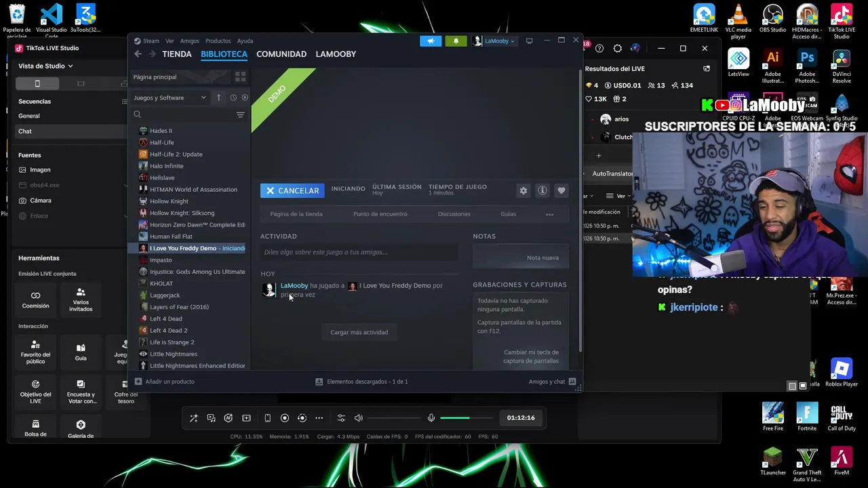Open the Ver dropdown in the right panel

click(620, 196)
